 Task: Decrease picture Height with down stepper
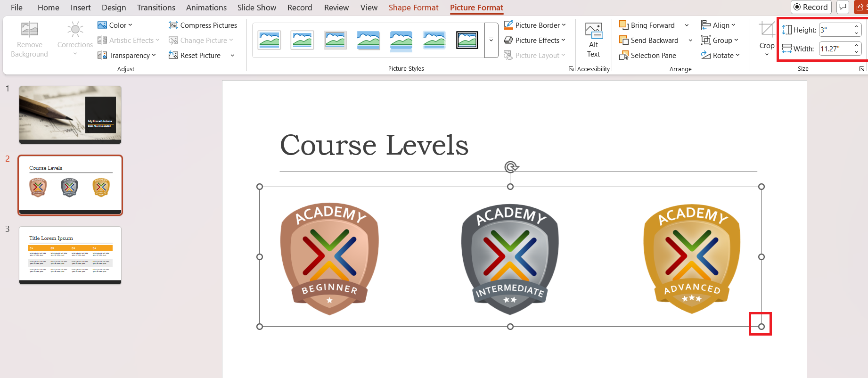click(856, 33)
